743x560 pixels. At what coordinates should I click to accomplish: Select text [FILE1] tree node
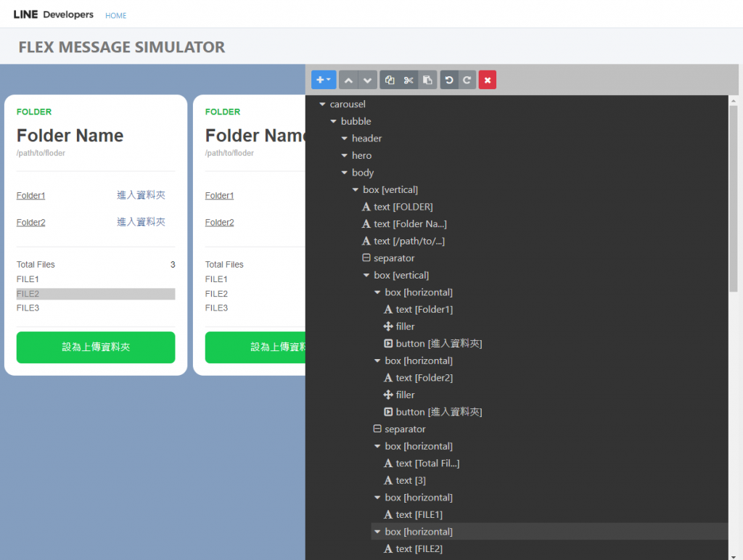413,514
